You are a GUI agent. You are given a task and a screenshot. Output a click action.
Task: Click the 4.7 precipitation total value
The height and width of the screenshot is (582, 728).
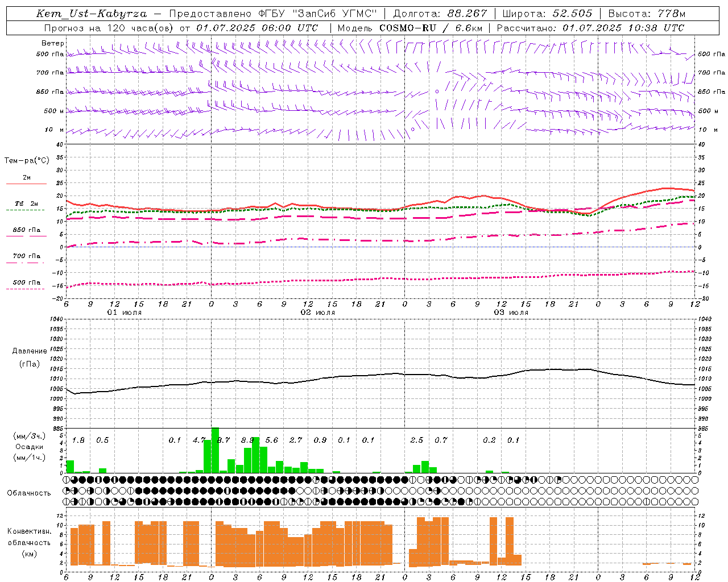click(199, 440)
